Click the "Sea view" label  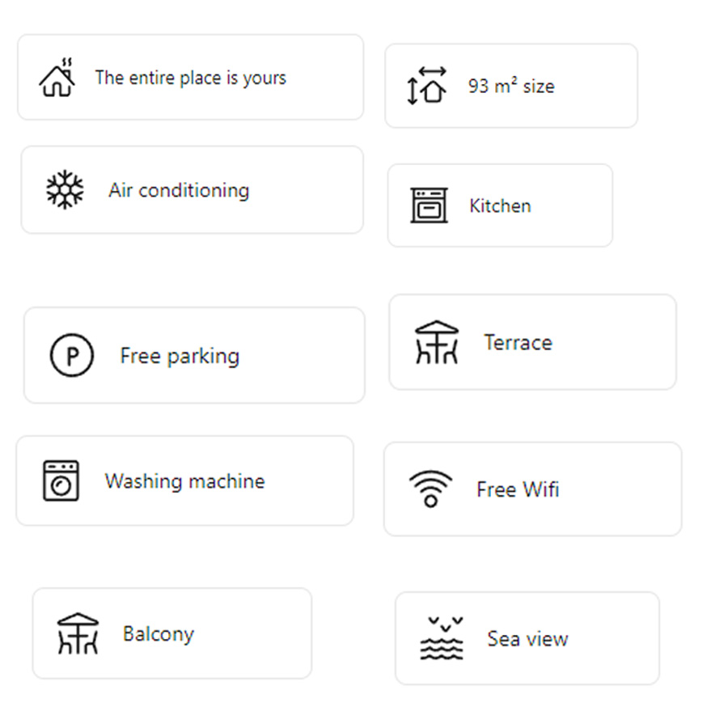[x=527, y=638]
